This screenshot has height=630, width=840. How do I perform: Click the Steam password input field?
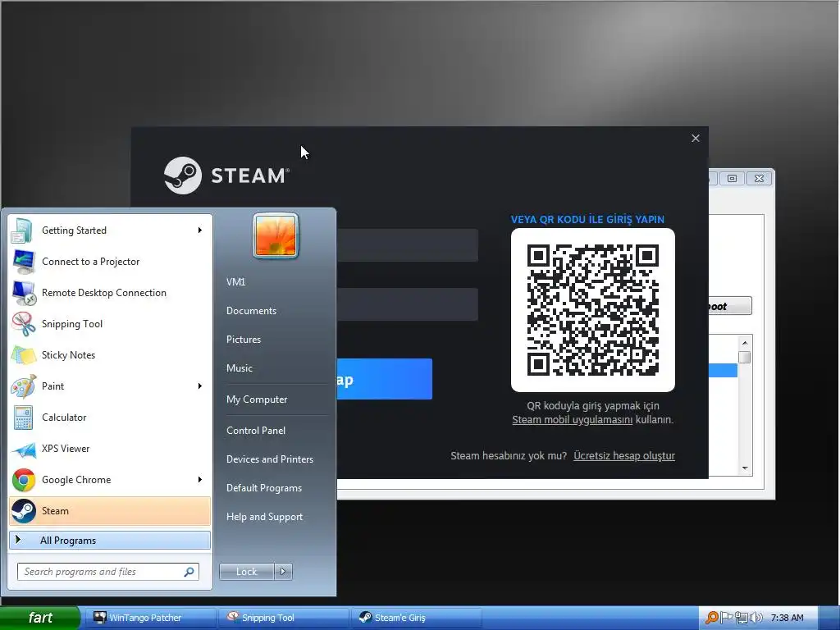pyautogui.click(x=408, y=304)
